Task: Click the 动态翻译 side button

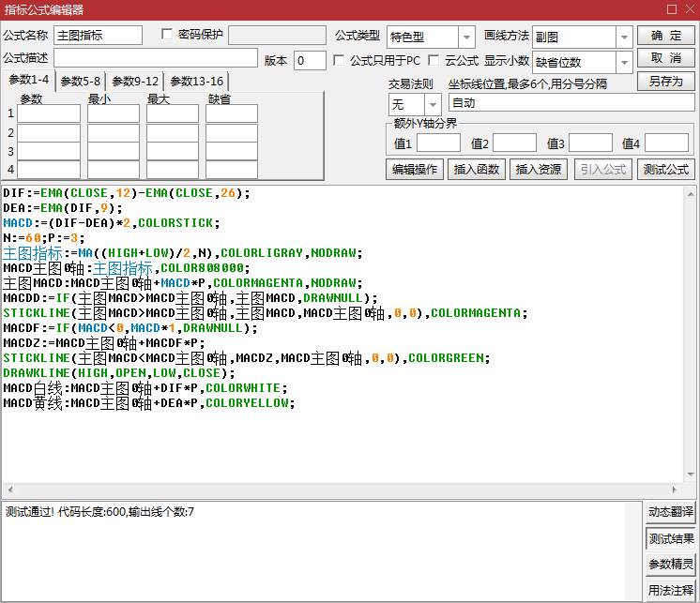Action: click(671, 512)
